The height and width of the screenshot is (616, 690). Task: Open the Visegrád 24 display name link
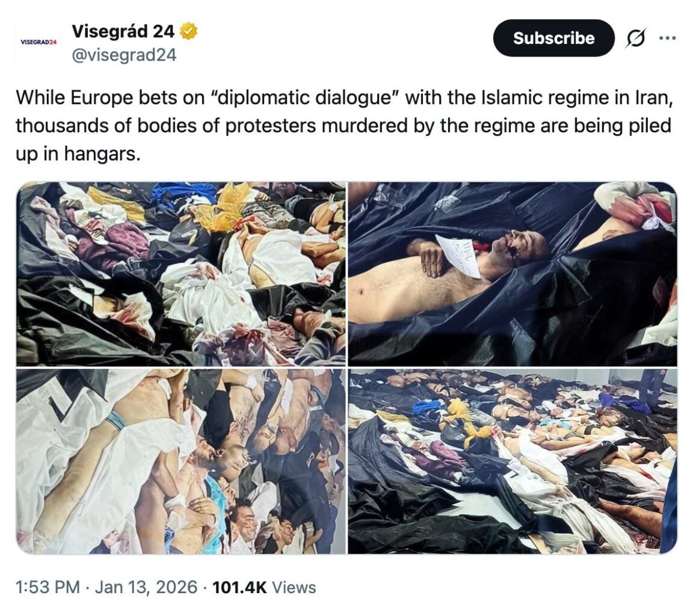point(123,31)
